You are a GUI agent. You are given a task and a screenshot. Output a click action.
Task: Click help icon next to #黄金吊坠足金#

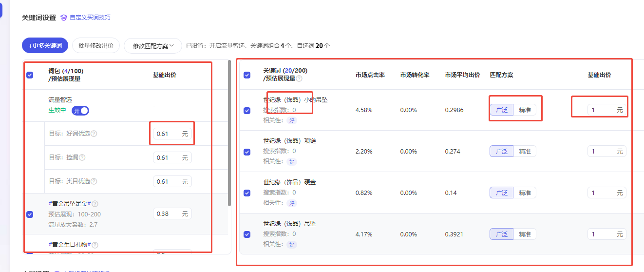95,204
